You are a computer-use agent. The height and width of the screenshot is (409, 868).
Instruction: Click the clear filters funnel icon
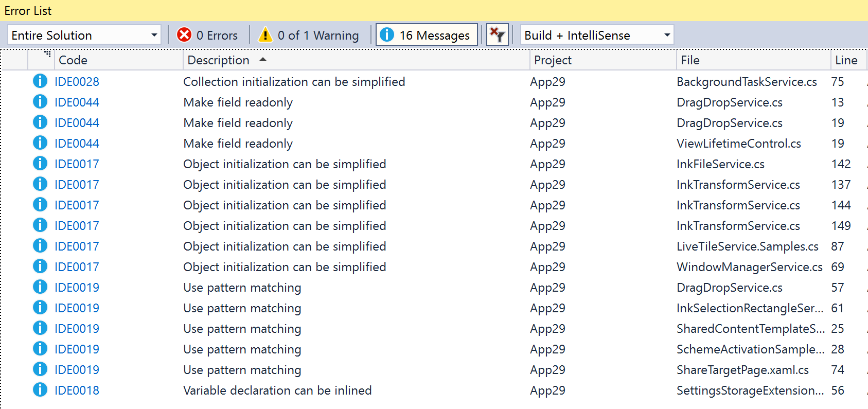point(497,35)
